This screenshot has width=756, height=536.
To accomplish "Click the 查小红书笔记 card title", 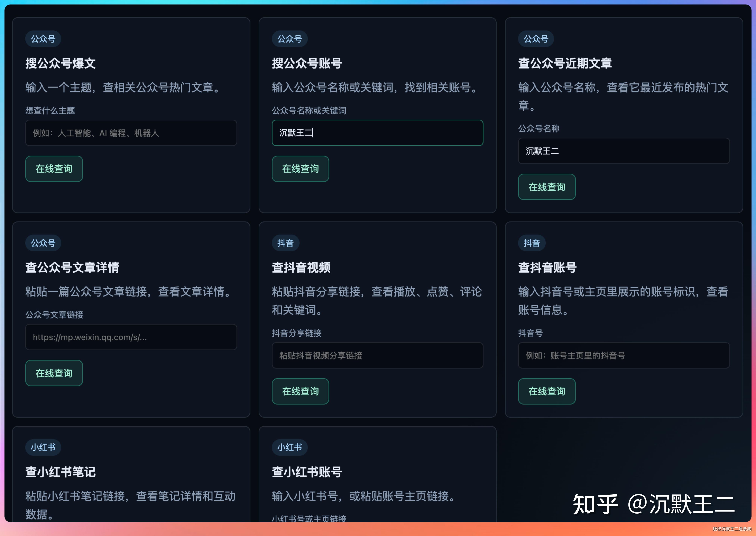I will pyautogui.click(x=61, y=472).
